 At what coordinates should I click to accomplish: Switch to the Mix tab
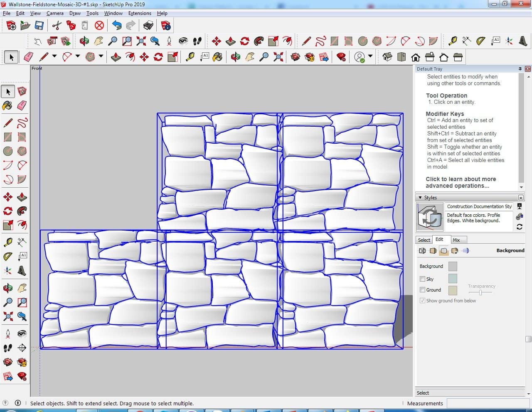456,240
